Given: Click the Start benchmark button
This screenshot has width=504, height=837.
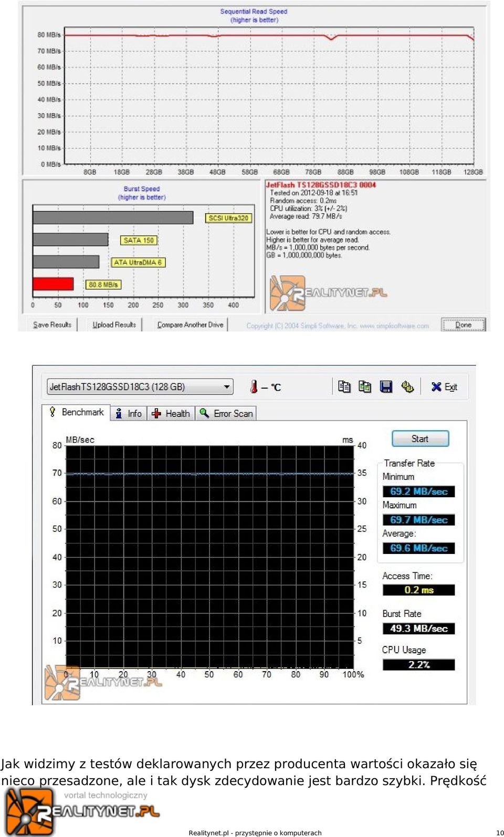Looking at the screenshot, I should point(420,438).
